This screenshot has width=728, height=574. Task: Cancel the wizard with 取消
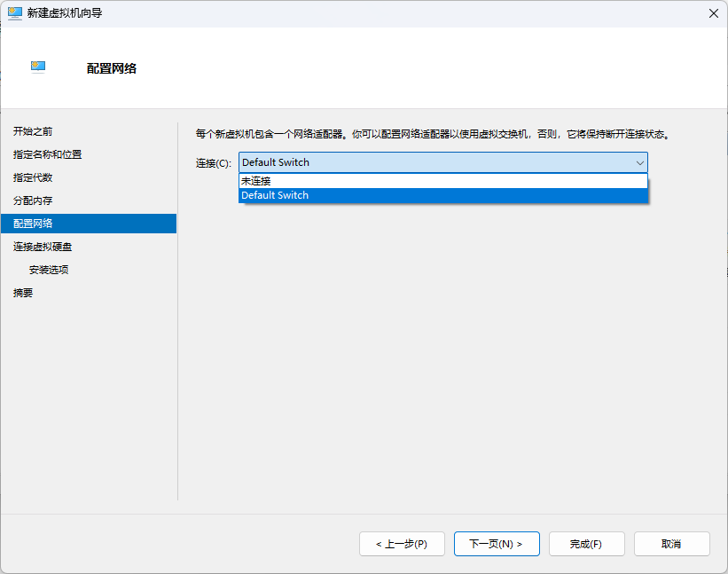671,544
